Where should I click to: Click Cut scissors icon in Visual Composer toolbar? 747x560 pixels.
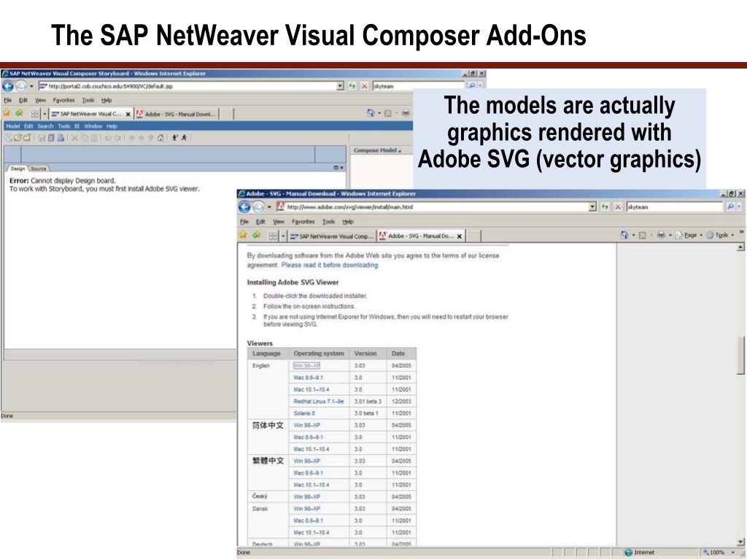pos(74,138)
